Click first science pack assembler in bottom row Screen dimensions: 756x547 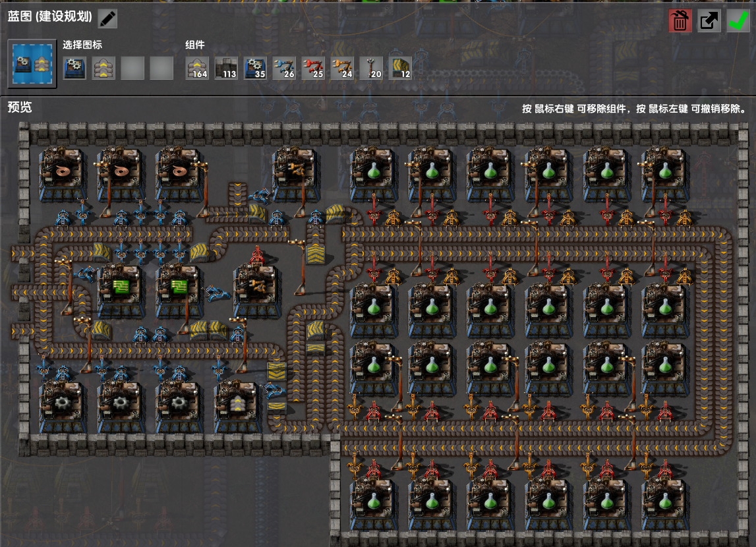coord(374,505)
